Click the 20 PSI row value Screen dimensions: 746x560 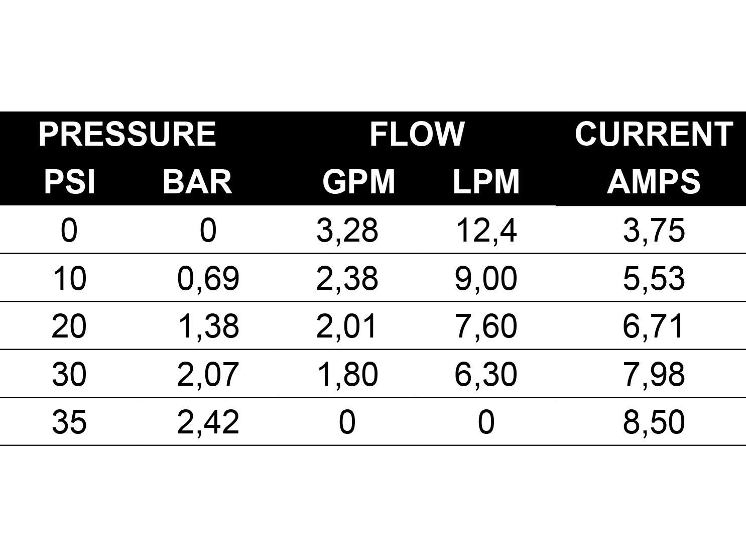point(69,326)
